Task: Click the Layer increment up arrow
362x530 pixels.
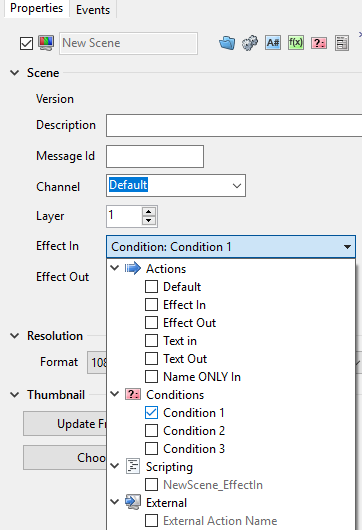Action: click(x=148, y=212)
